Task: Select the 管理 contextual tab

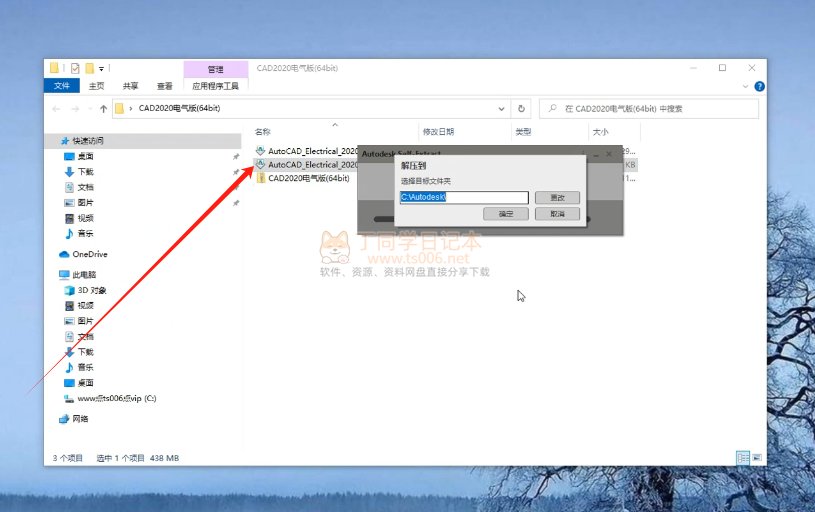Action: (x=216, y=69)
